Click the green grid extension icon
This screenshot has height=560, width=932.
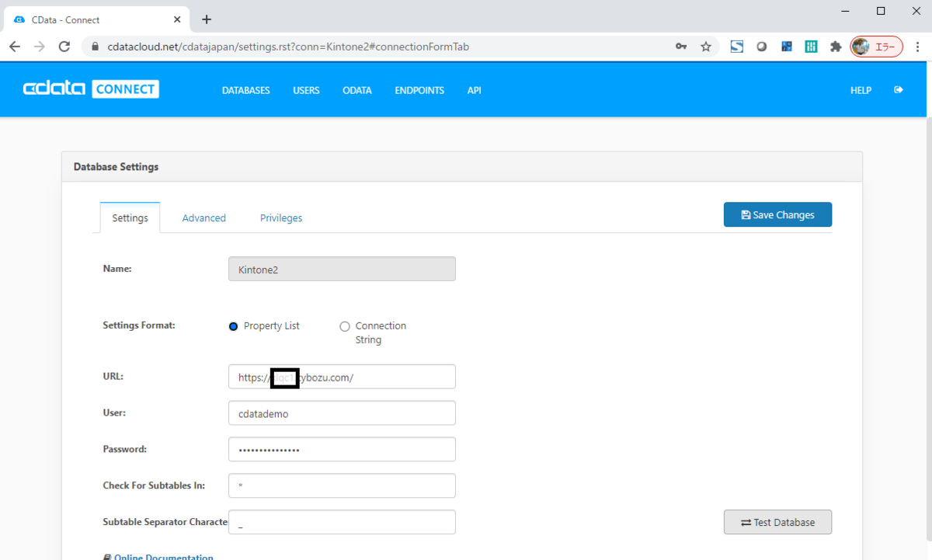(x=812, y=47)
